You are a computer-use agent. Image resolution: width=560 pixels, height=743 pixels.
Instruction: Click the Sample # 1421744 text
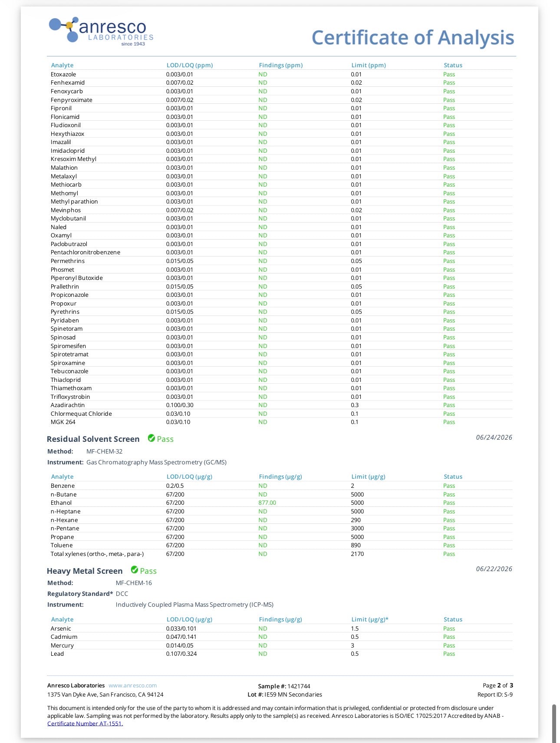pyautogui.click(x=284, y=686)
